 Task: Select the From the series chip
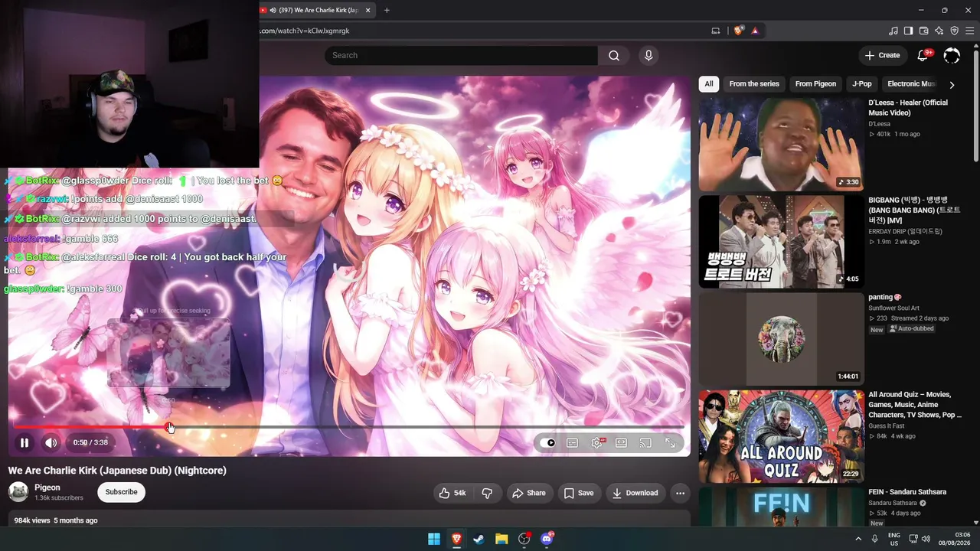(x=754, y=84)
